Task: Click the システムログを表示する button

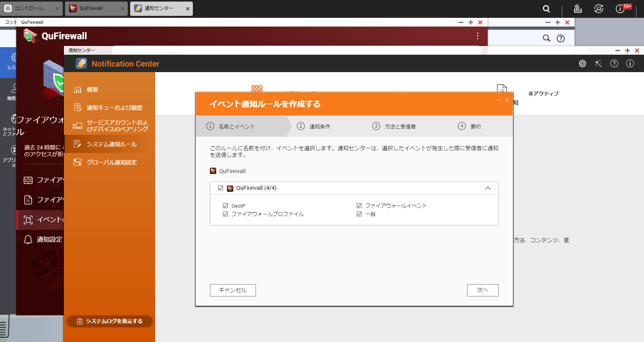Action: point(110,321)
